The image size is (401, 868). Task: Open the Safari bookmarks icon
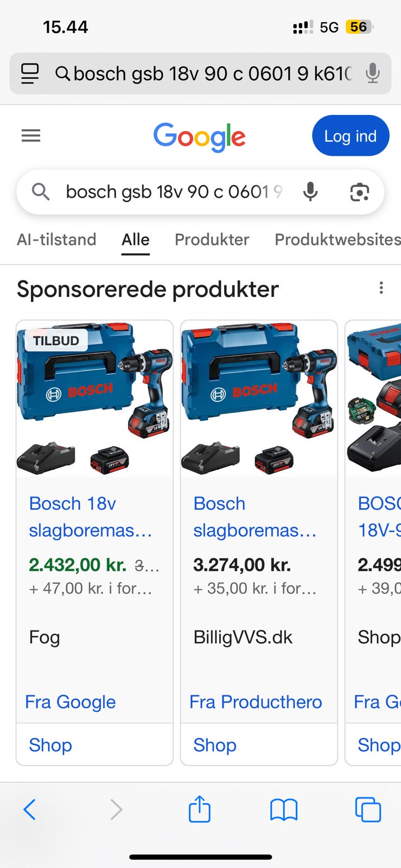click(284, 810)
